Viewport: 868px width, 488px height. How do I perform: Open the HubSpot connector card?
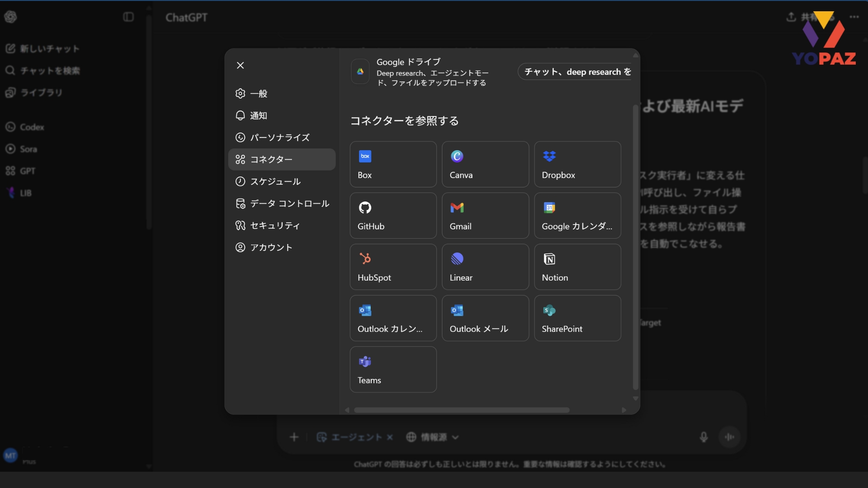tap(393, 267)
